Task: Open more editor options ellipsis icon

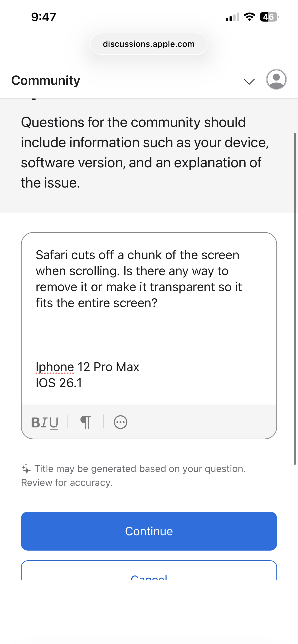Action: coord(120,422)
